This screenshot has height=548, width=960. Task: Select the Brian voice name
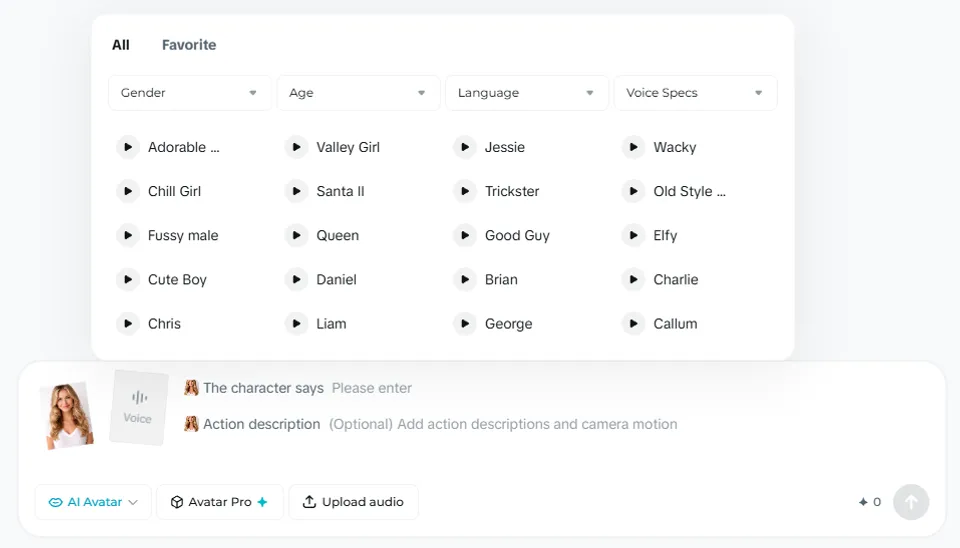tap(501, 279)
